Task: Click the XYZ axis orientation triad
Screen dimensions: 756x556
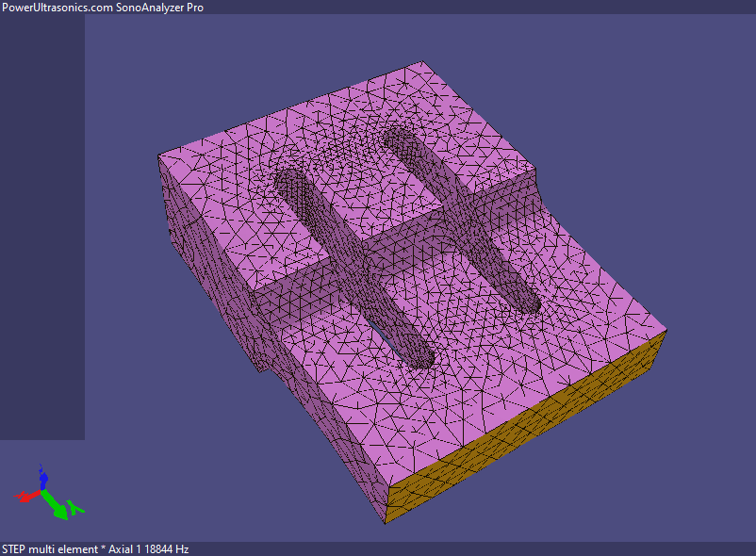Action: (x=49, y=492)
